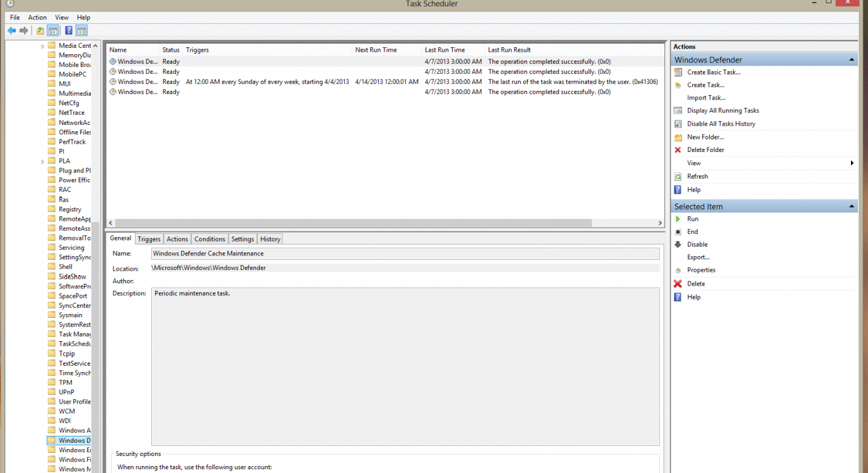Click the Disable All Tasks History icon

click(x=678, y=124)
